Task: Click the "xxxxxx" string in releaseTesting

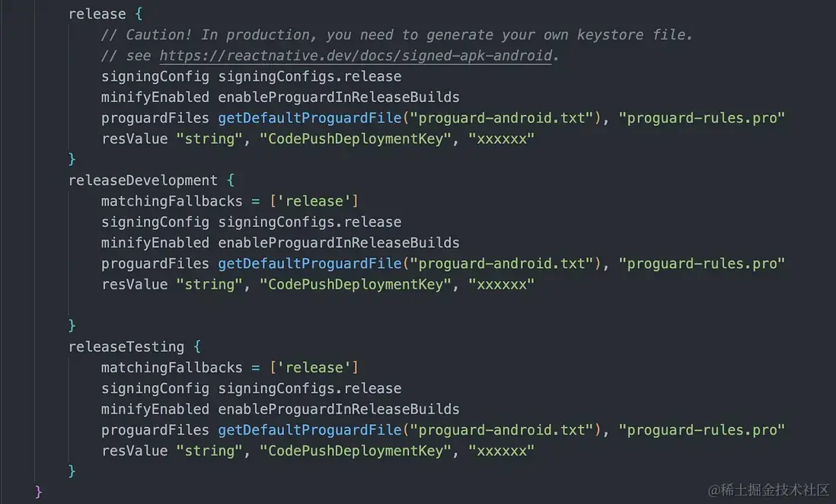Action: coord(501,451)
